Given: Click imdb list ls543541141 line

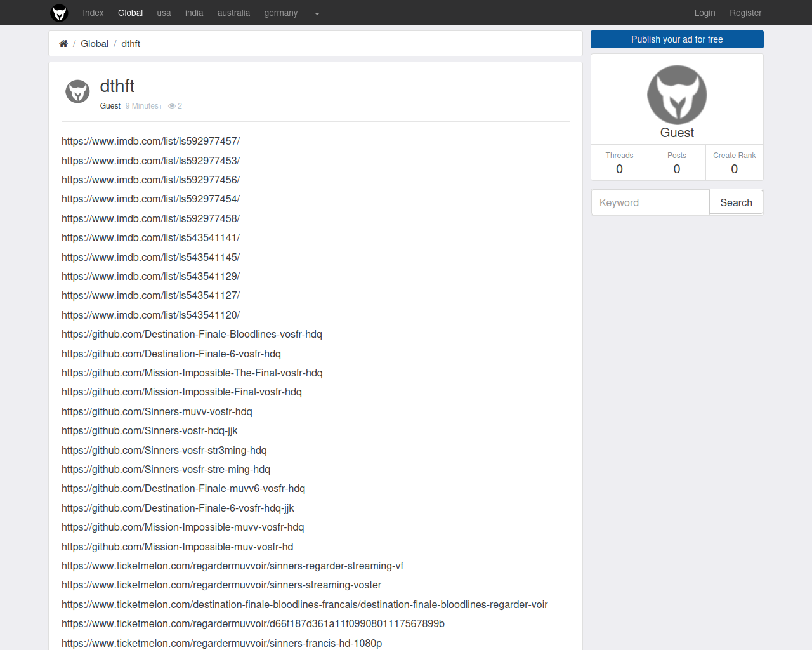Looking at the screenshot, I should [150, 237].
